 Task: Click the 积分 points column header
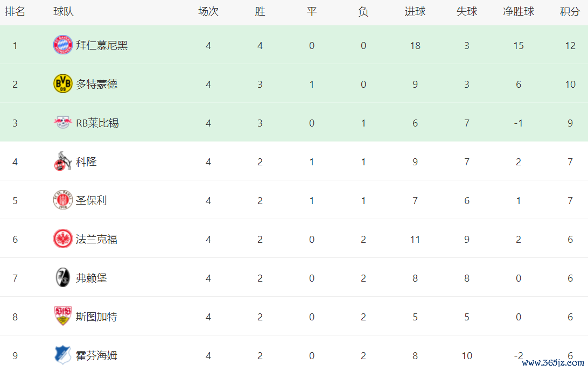pos(570,12)
